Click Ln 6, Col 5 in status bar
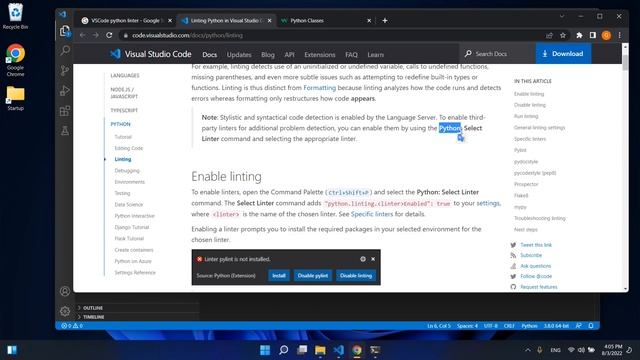The image size is (640, 360). (439, 326)
